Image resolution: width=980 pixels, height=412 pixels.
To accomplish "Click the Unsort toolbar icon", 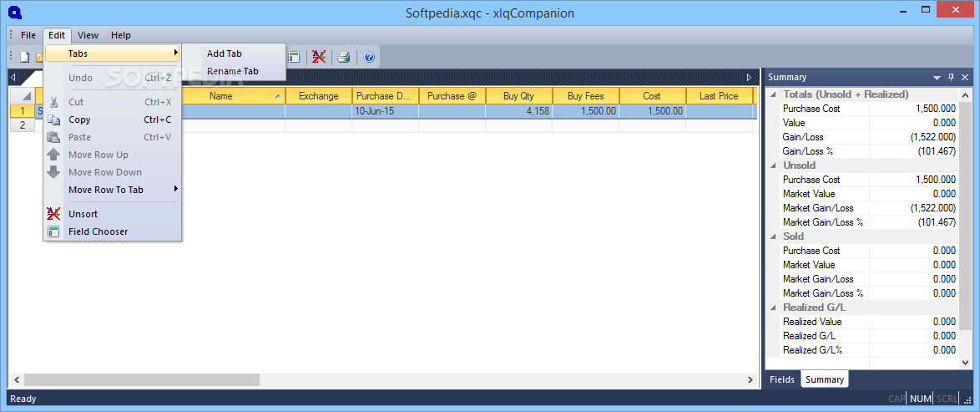I will point(319,58).
